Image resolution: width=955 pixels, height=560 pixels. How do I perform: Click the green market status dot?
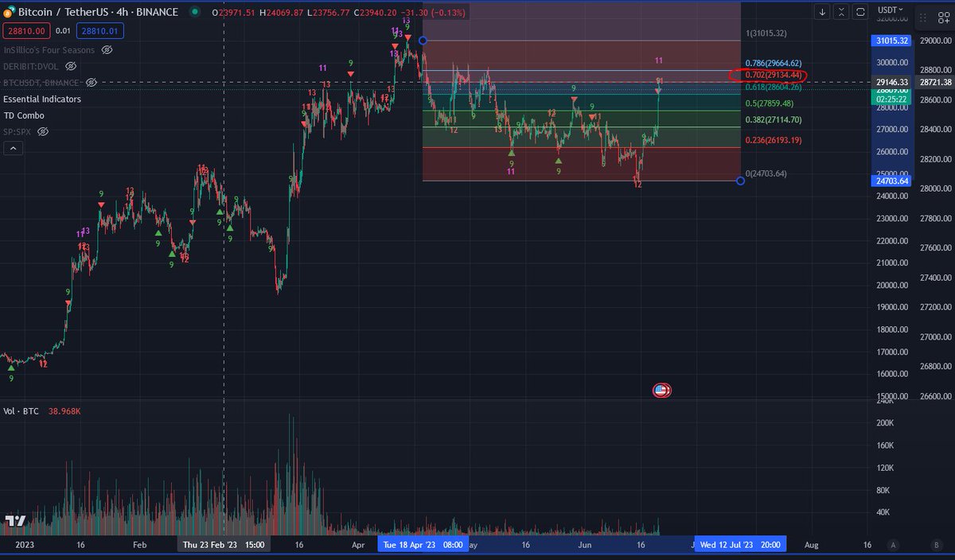click(195, 13)
